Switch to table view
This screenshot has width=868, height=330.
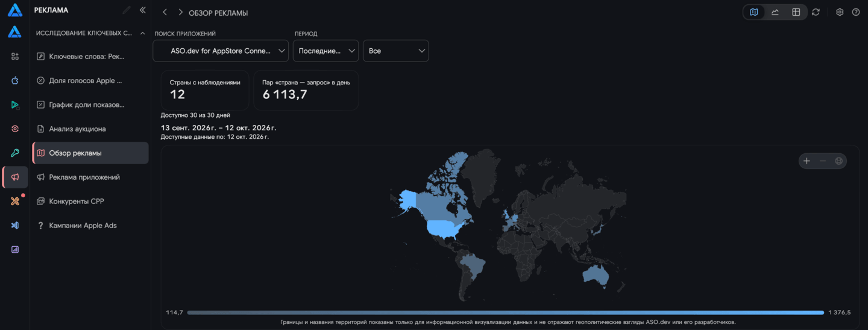[x=796, y=12]
